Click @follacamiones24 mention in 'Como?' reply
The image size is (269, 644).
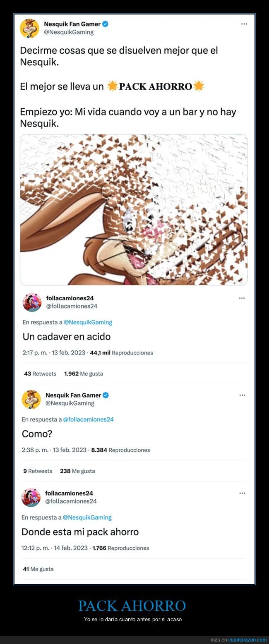88,419
